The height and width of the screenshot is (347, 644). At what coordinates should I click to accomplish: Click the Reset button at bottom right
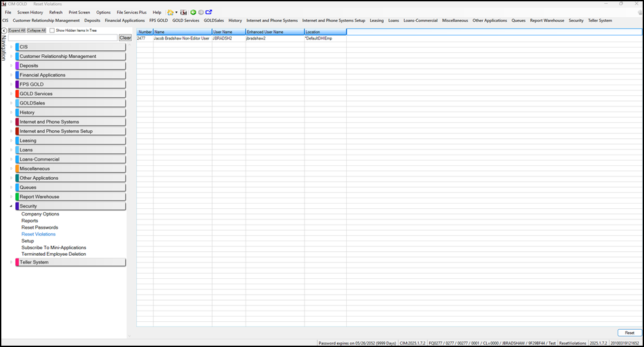tap(629, 332)
